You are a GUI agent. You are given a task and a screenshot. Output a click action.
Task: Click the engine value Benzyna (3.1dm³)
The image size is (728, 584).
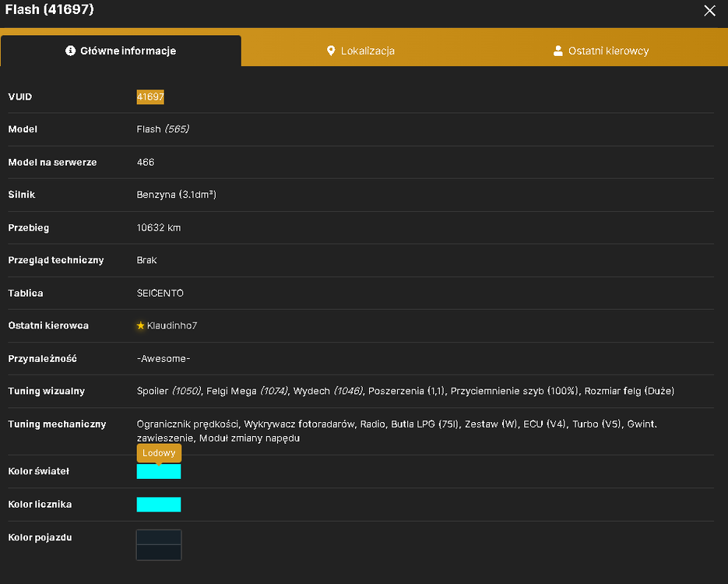tap(177, 195)
